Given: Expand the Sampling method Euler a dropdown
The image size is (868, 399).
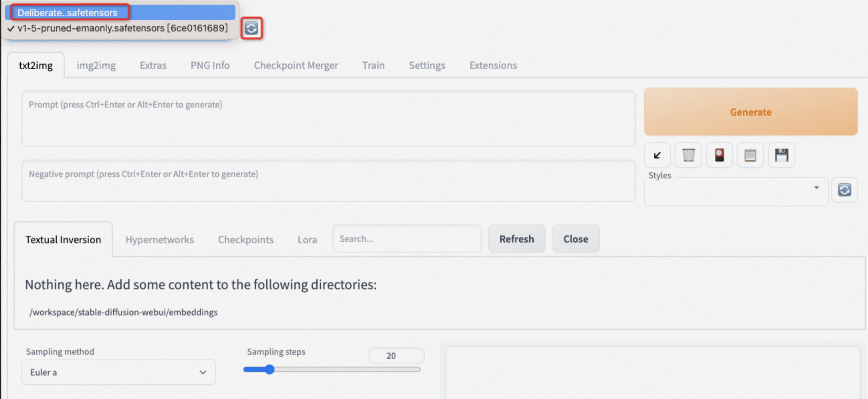Looking at the screenshot, I should coord(118,372).
